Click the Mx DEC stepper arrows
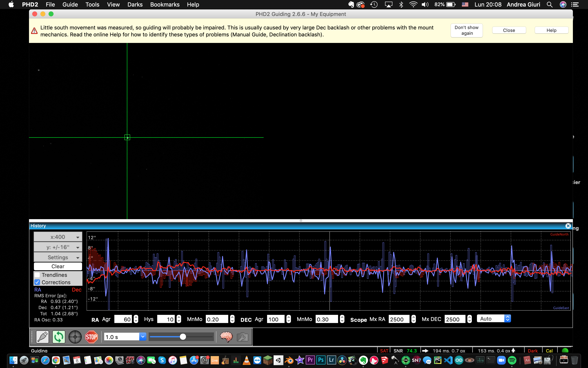This screenshot has height=368, width=588. [x=469, y=319]
